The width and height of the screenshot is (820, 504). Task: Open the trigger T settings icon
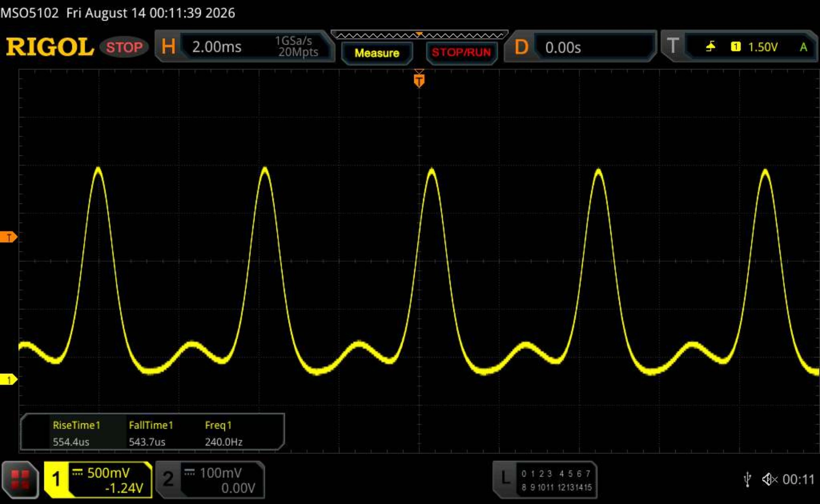[672, 46]
